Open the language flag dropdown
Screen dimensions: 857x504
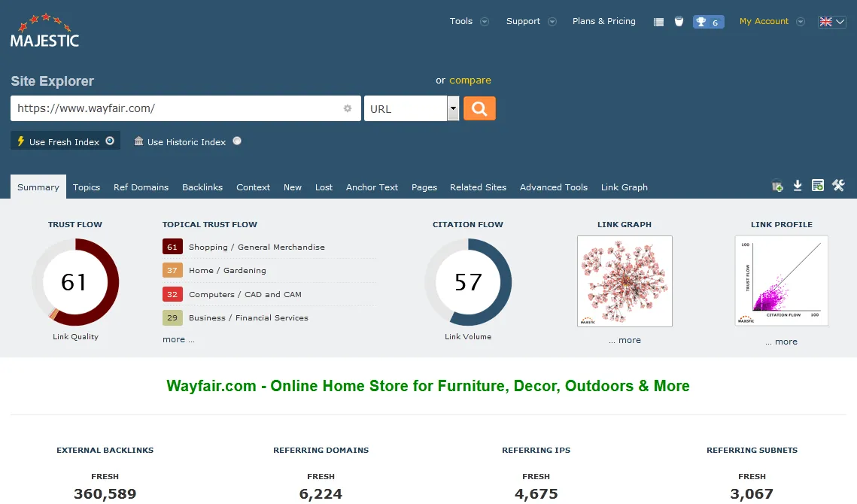tap(831, 22)
